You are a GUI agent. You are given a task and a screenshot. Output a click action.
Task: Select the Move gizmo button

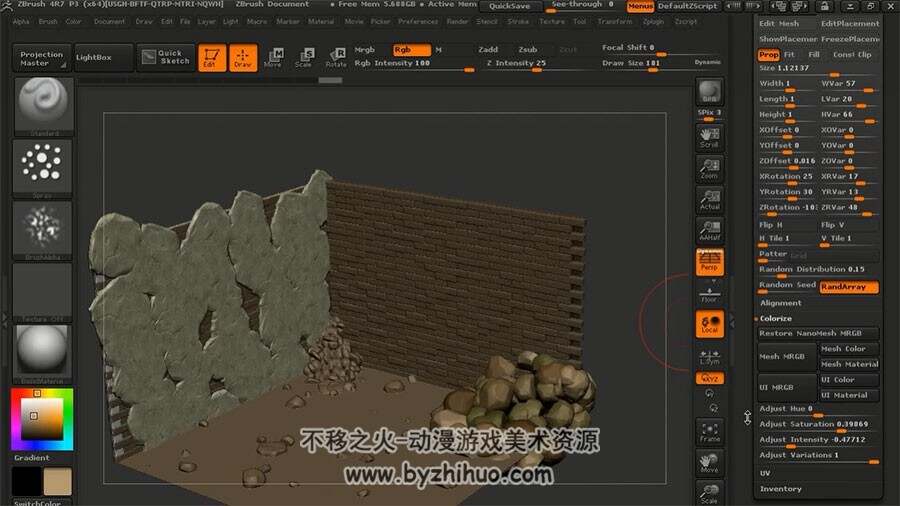[273, 57]
